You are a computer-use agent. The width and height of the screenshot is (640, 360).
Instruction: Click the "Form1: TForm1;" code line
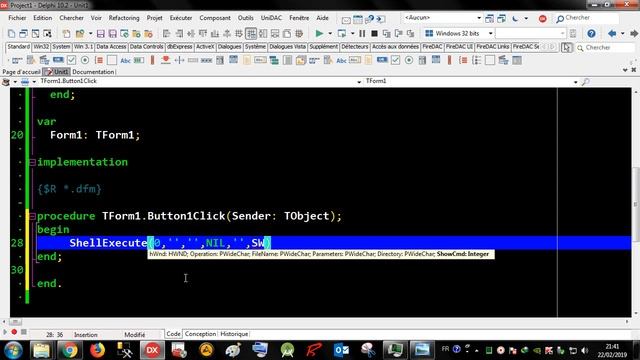(95, 135)
